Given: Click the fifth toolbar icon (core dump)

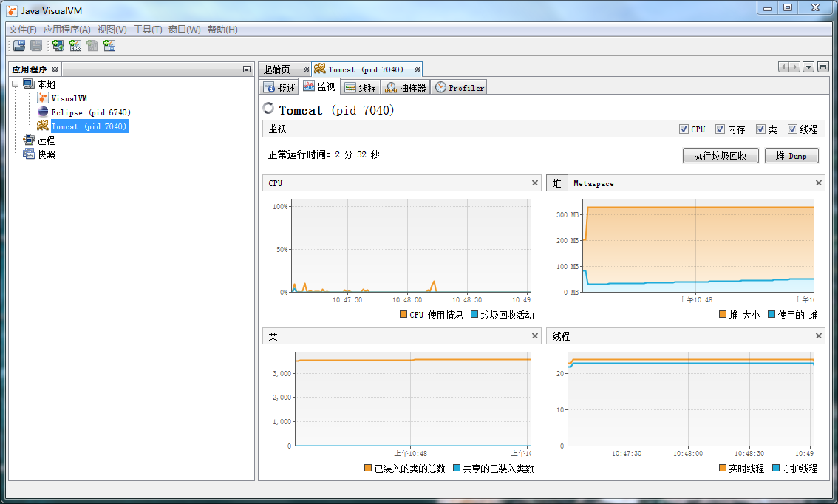Looking at the screenshot, I should (92, 46).
